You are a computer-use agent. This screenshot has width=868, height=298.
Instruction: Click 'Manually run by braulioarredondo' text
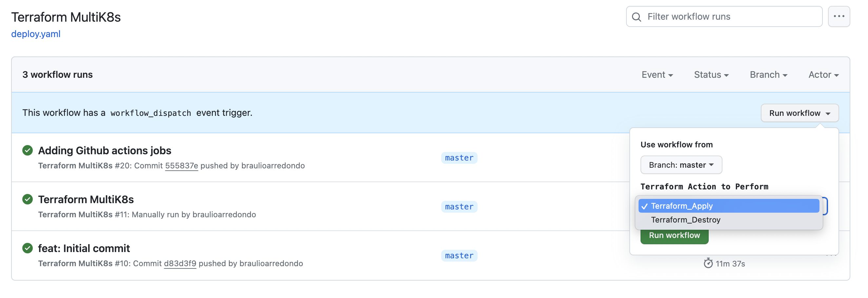pos(194,215)
